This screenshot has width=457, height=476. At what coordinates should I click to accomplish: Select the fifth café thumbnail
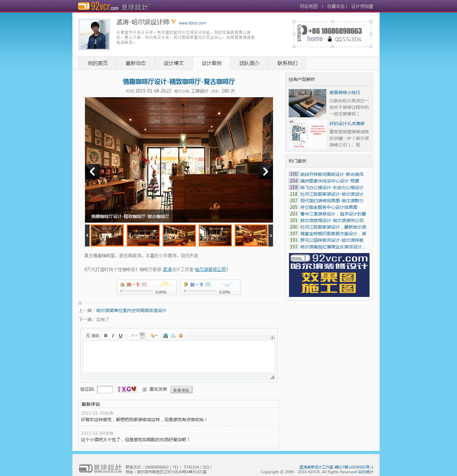click(251, 235)
